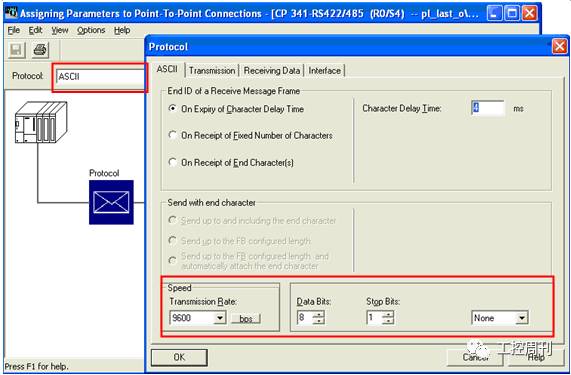Open the Interface tab
This screenshot has height=375, width=571.
tap(324, 71)
